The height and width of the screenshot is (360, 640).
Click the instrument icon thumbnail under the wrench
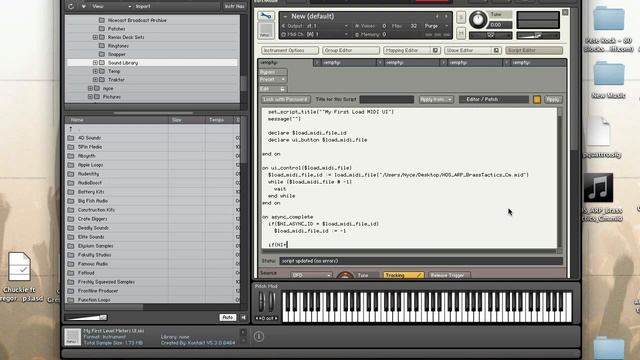[266, 31]
